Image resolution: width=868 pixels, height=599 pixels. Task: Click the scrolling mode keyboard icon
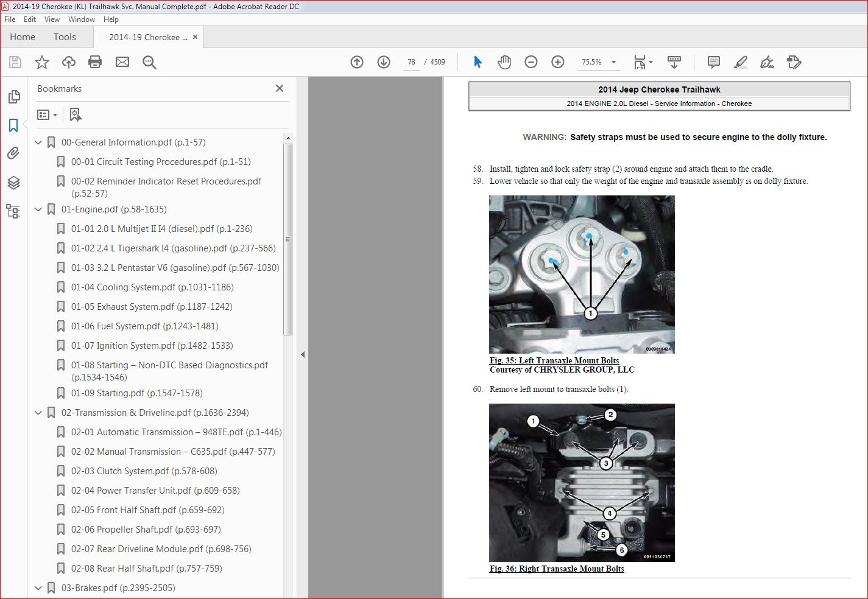tap(674, 62)
